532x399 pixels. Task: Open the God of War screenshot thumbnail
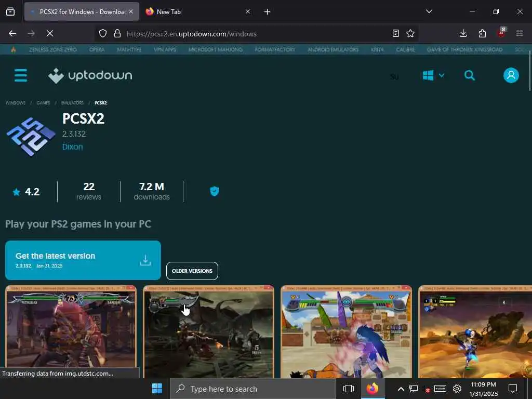click(208, 331)
